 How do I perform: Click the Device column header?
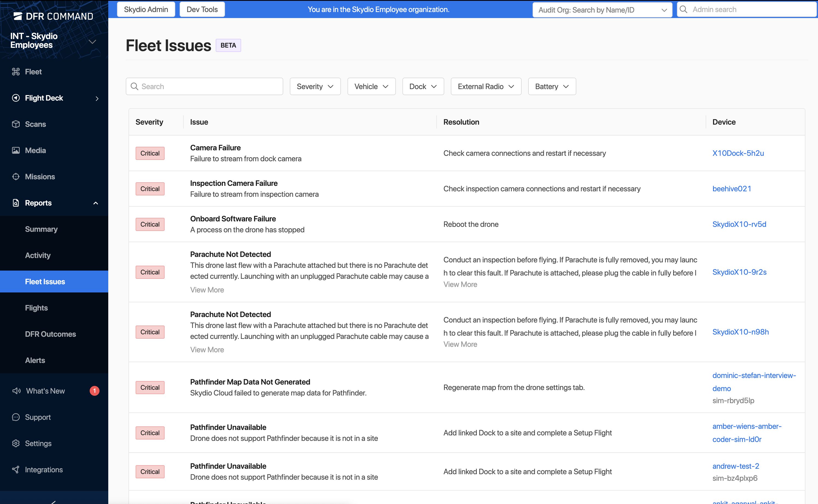tap(724, 122)
